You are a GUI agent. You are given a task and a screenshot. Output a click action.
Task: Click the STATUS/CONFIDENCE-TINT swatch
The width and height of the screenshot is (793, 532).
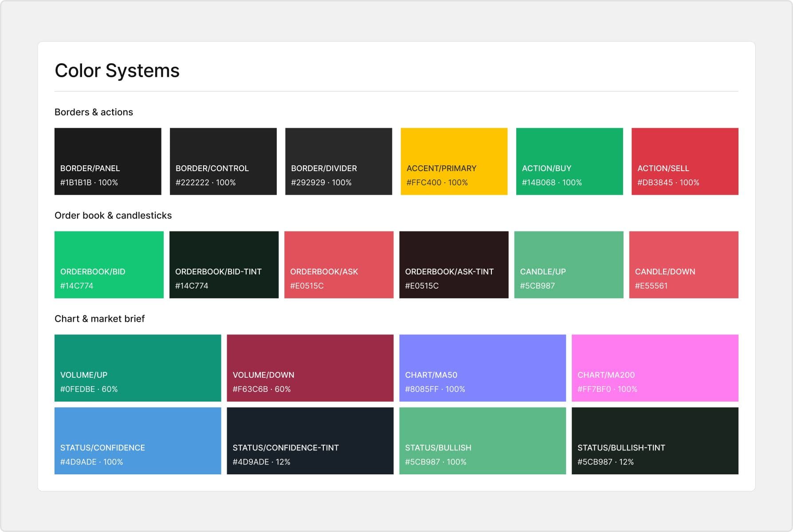(310, 441)
